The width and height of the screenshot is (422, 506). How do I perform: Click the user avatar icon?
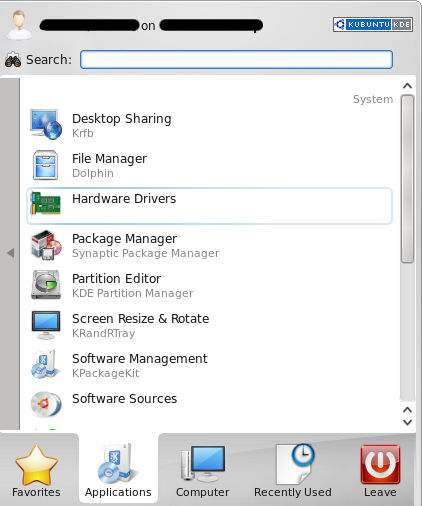click(19, 25)
